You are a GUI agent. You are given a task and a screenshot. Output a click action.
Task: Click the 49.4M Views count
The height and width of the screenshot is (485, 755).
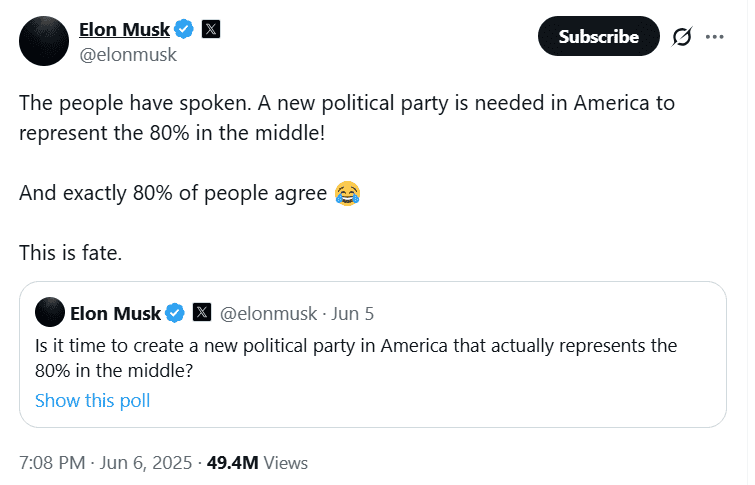coord(256,463)
